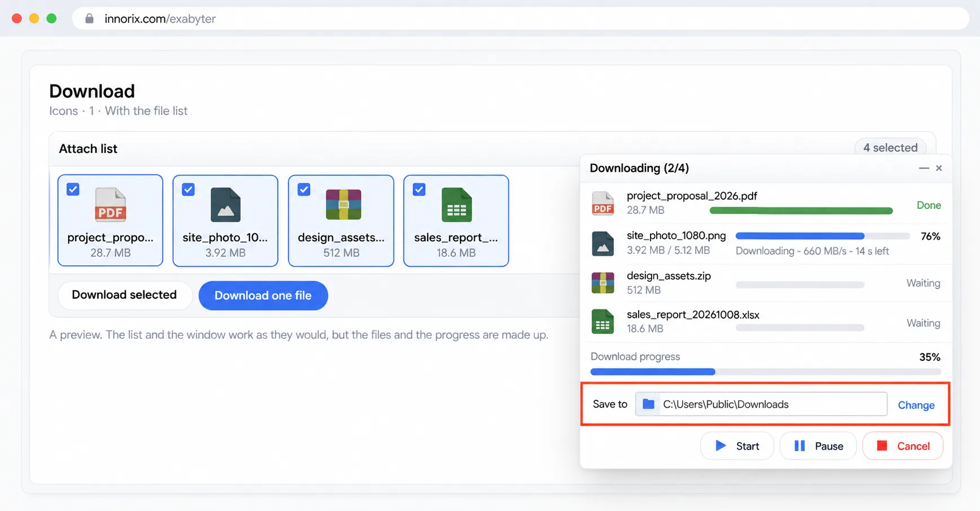Click the site_photo_1080.png progress bar
This screenshot has height=511, width=980.
[x=823, y=236]
